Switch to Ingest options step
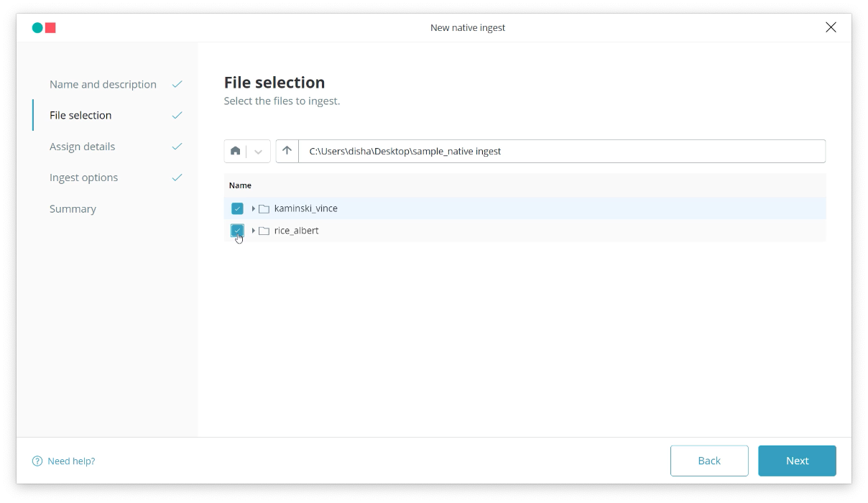The height and width of the screenshot is (503, 868). tap(83, 177)
